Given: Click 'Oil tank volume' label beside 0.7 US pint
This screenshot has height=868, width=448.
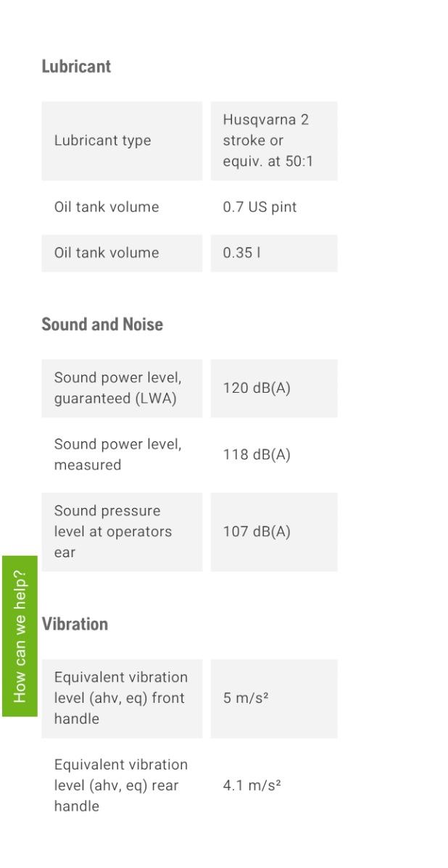Looking at the screenshot, I should (107, 207).
